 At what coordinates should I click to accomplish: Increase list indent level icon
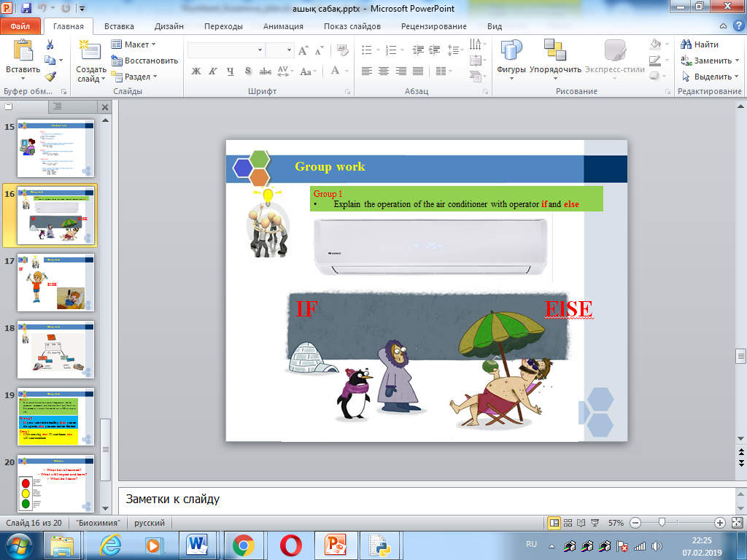pos(435,50)
